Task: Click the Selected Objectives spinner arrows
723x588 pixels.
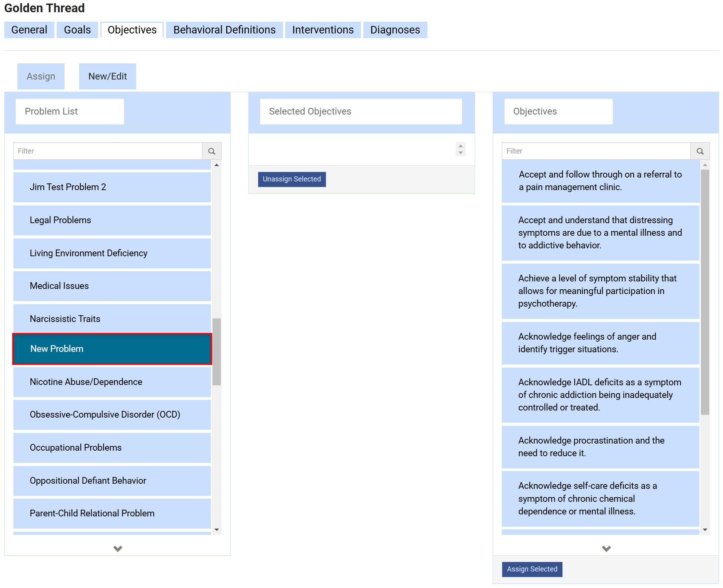Action: click(460, 149)
